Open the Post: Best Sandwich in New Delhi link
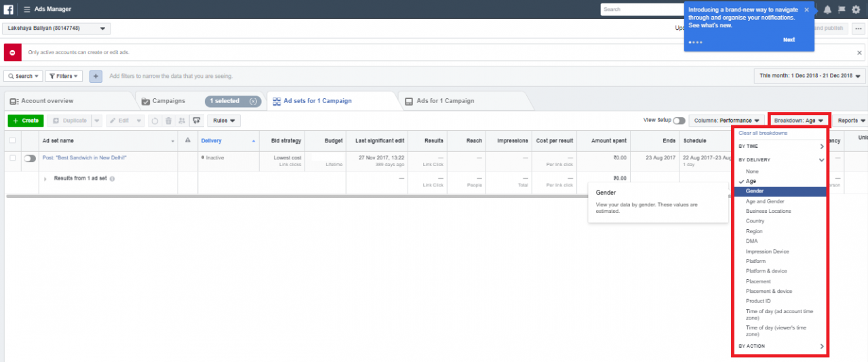The image size is (868, 362). (85, 157)
